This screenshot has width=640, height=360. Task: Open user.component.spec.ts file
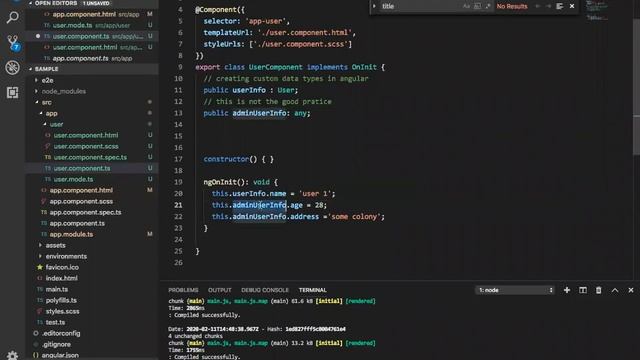90,157
